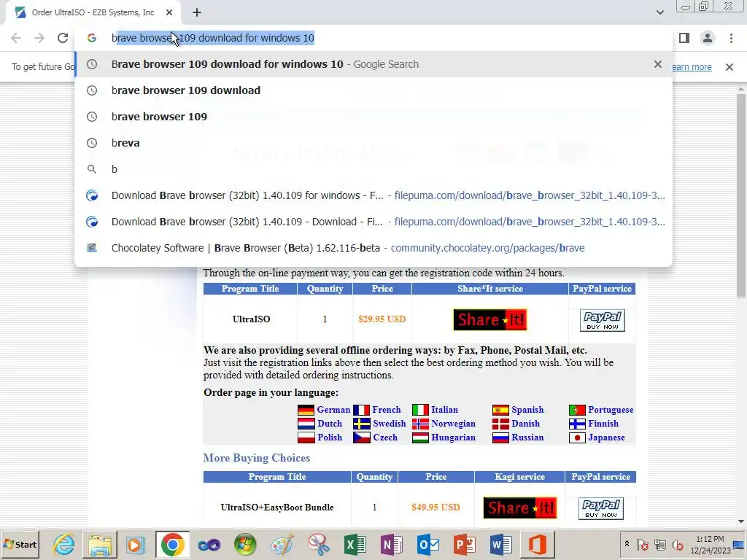Viewport: 747px width, 560px height.
Task: Click PayPal Buy Now for EasyBoot Bundle
Action: click(601, 508)
